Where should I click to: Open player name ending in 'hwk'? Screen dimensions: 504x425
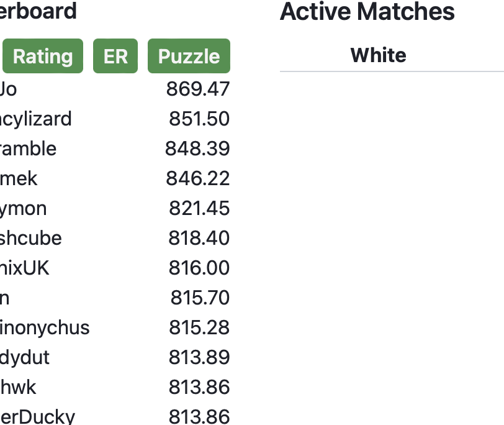point(18,387)
